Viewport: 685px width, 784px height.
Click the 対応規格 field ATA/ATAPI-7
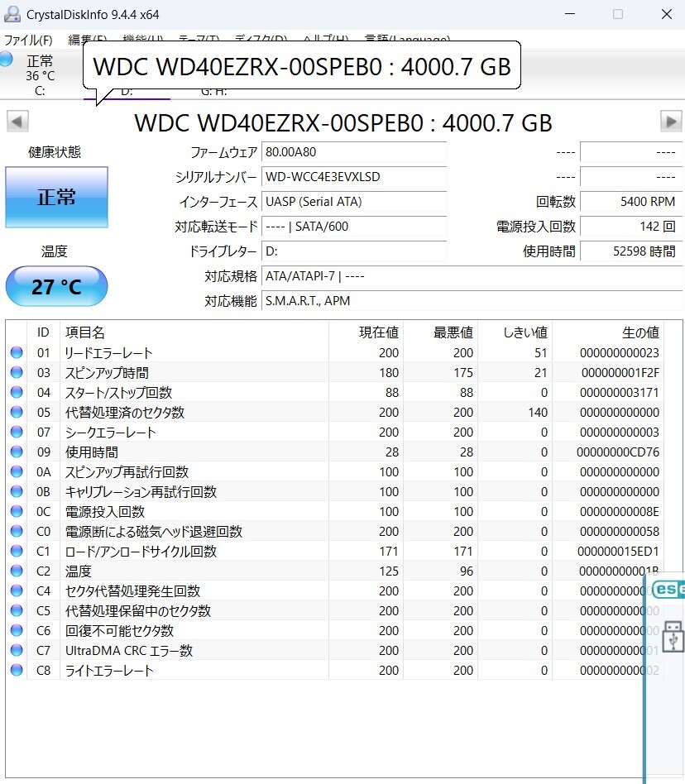pos(472,276)
